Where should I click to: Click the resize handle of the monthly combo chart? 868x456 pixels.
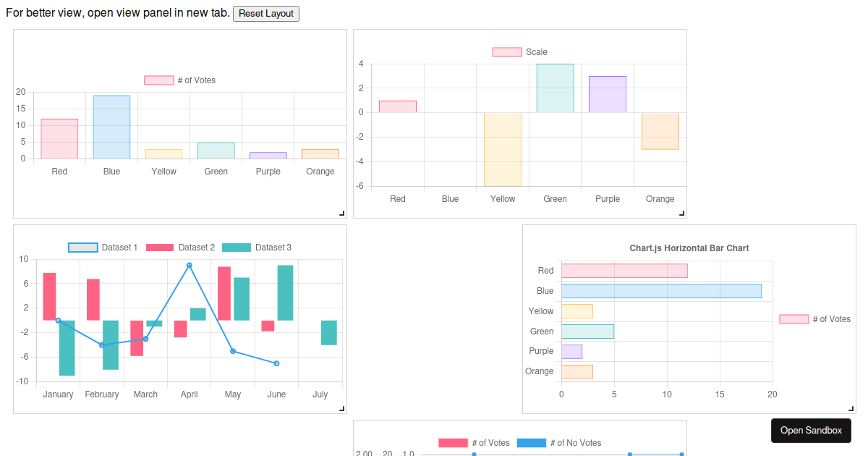pyautogui.click(x=342, y=410)
